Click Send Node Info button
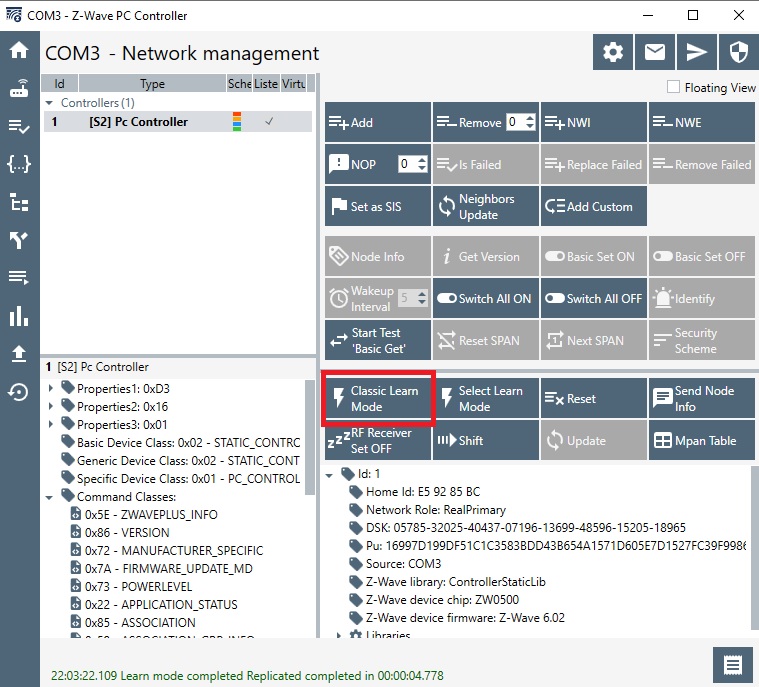Image resolution: width=759 pixels, height=687 pixels. pyautogui.click(x=701, y=398)
